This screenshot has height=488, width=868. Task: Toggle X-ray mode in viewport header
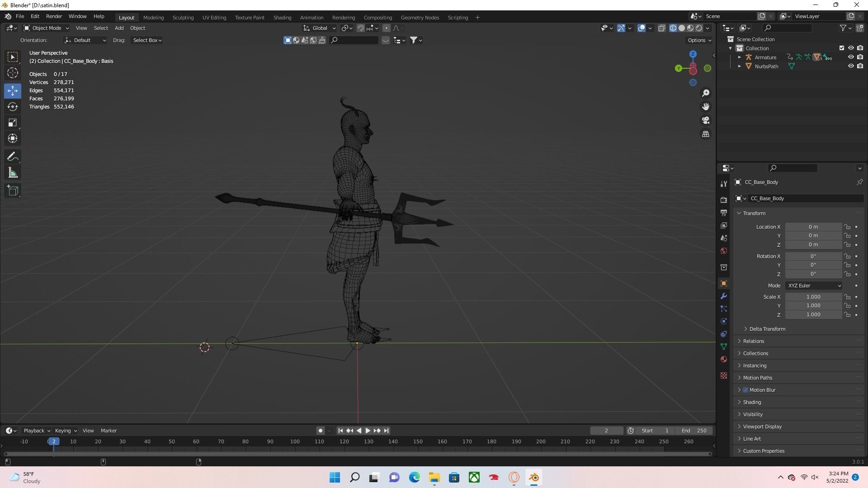(661, 28)
